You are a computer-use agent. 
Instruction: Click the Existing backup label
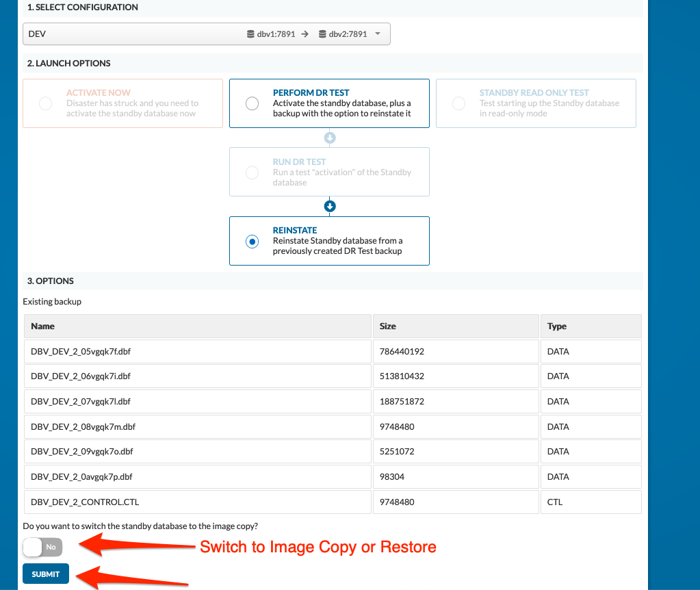coord(52,301)
